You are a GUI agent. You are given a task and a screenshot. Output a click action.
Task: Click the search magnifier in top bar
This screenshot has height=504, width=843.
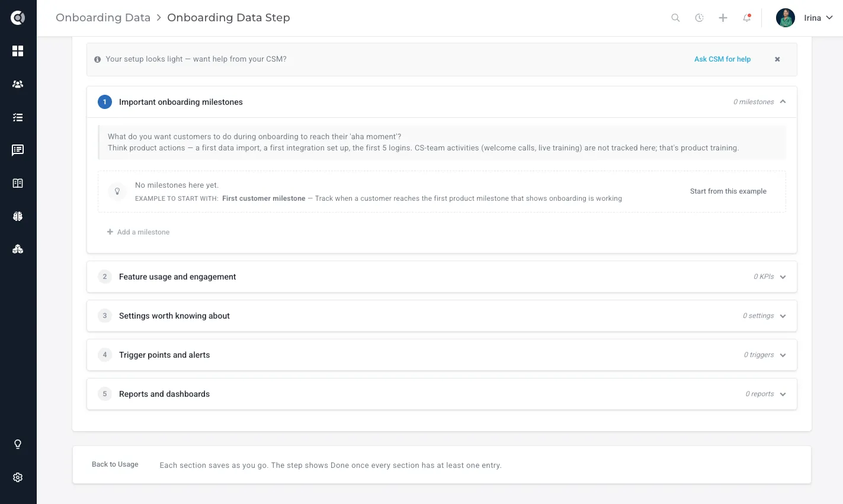[675, 18]
